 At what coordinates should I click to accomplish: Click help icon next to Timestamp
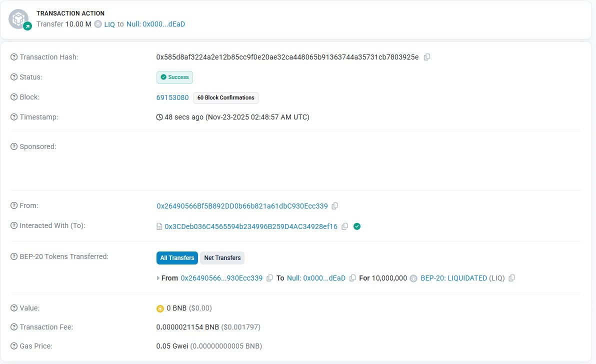[14, 117]
